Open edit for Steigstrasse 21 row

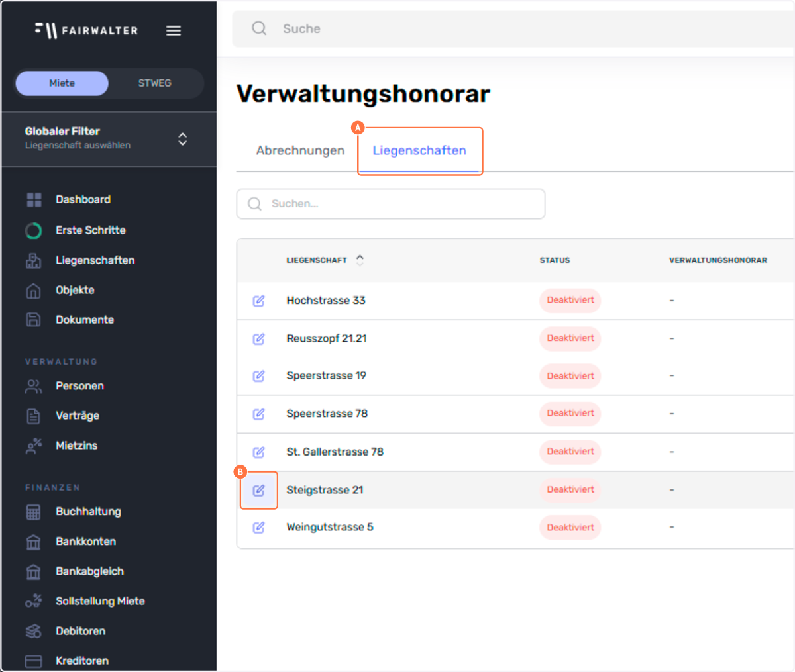[x=258, y=491]
